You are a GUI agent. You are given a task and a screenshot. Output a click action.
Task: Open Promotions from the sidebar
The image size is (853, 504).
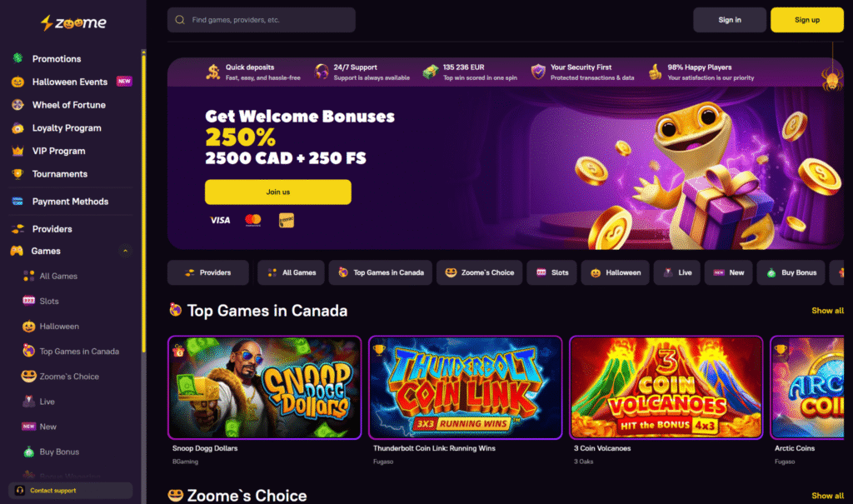57,59
